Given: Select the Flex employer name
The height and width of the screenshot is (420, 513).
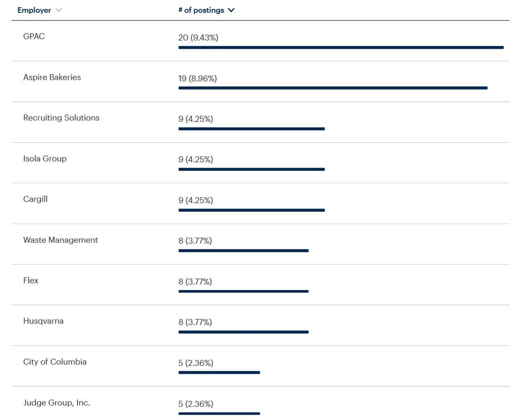Looking at the screenshot, I should [31, 281].
